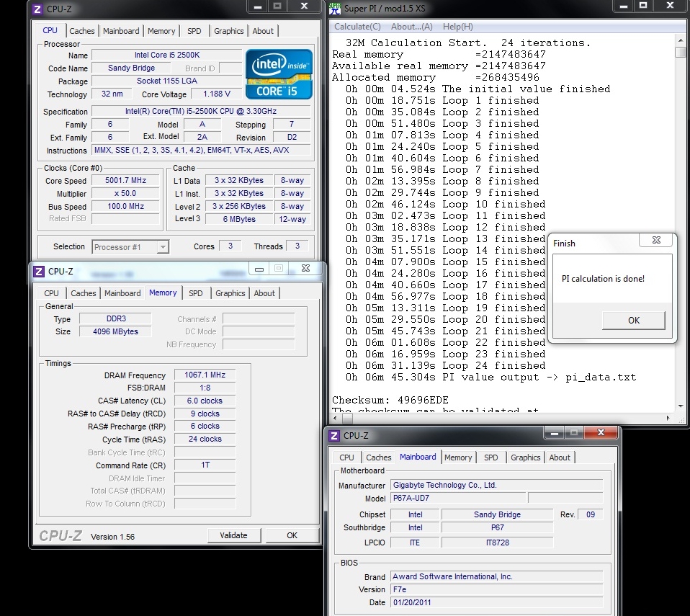
Task: Select CPU tab in the Memory CPU-Z window
Action: [x=51, y=293]
